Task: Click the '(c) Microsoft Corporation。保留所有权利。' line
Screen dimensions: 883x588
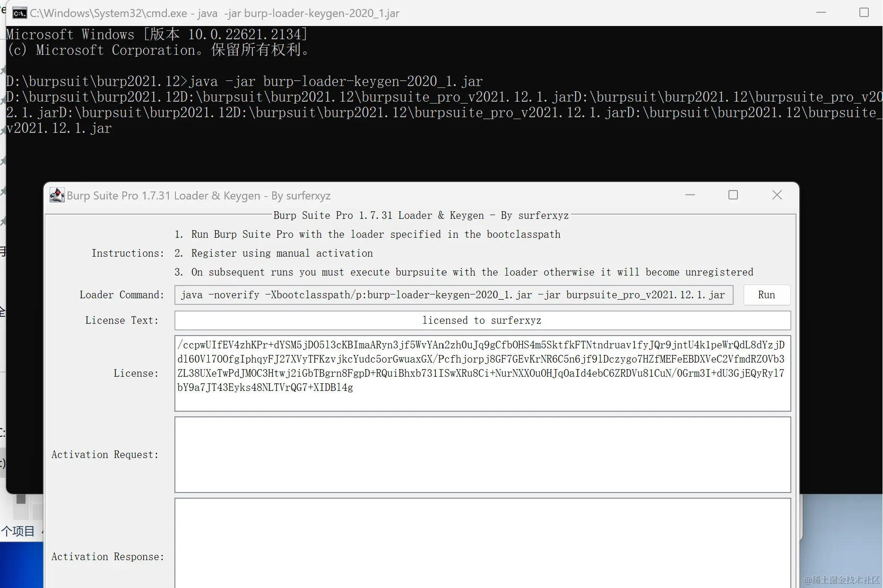Action: (x=159, y=50)
